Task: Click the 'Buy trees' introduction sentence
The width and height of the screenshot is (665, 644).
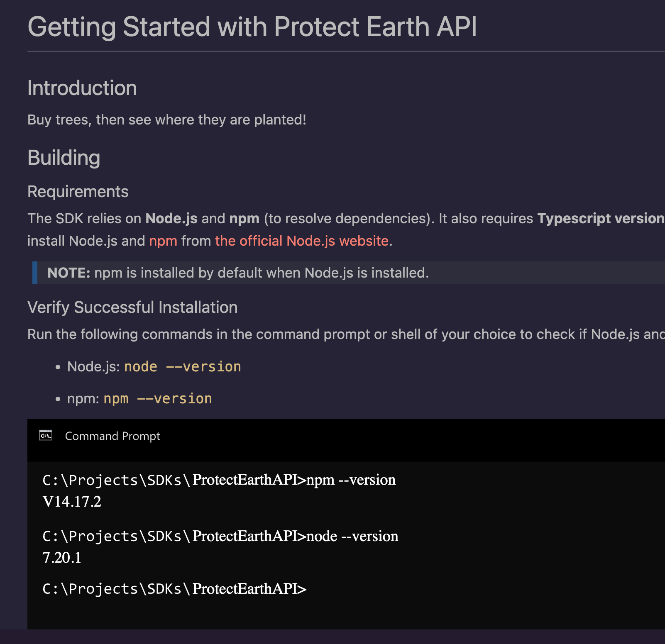Action: pyautogui.click(x=167, y=120)
